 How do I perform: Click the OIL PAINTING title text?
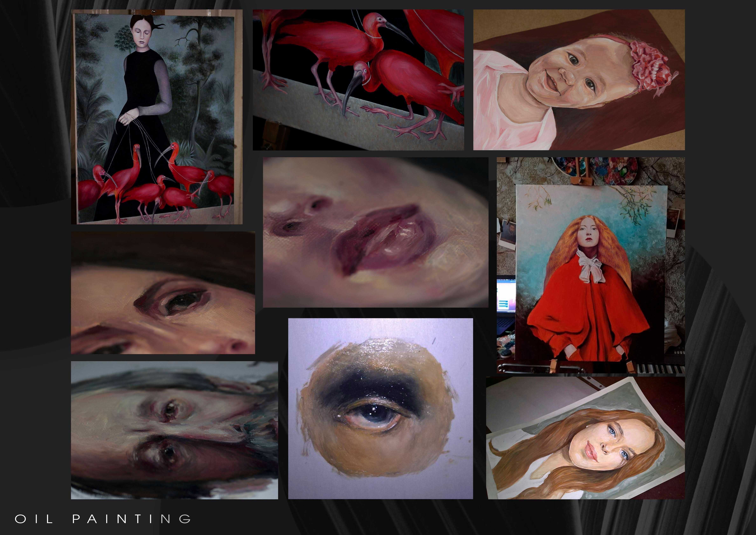(103, 519)
